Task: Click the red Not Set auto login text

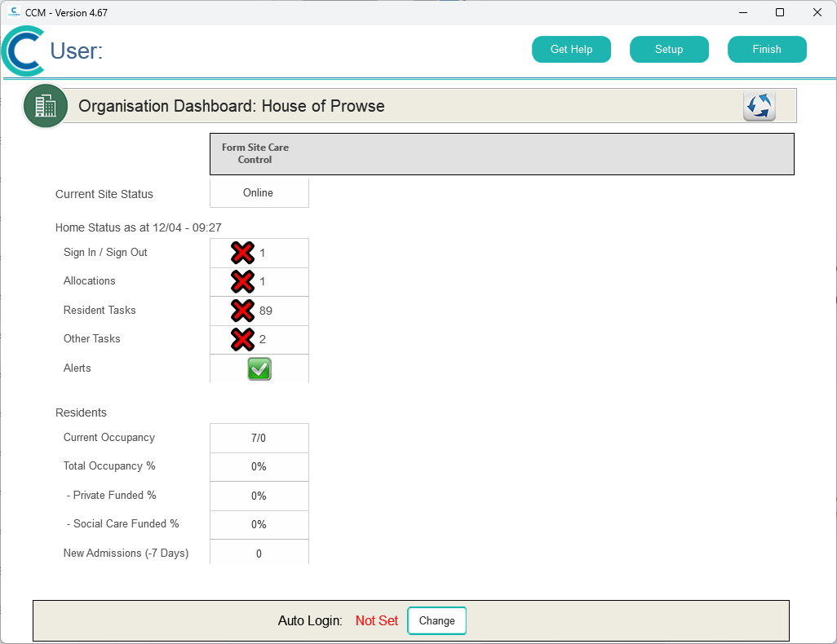Action: coord(377,621)
